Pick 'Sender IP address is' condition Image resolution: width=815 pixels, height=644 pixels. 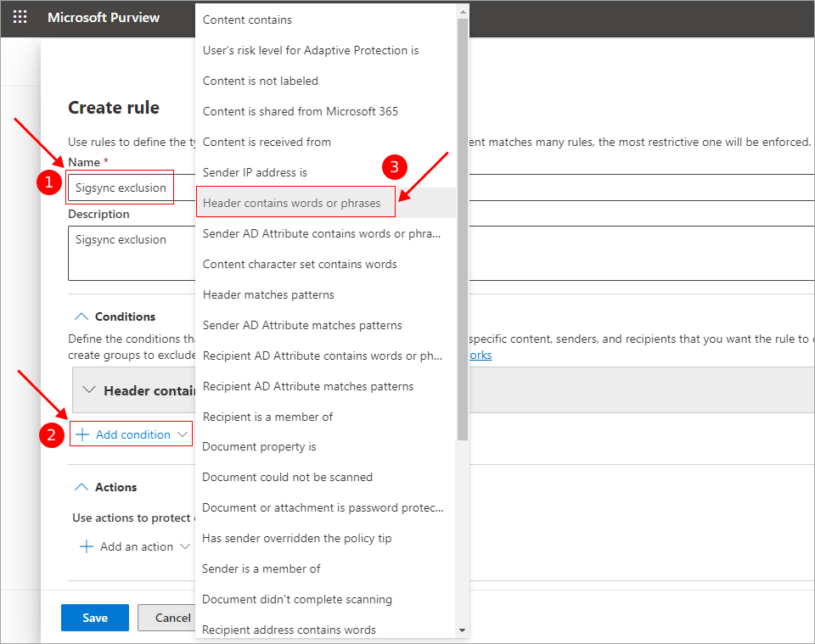click(326, 172)
